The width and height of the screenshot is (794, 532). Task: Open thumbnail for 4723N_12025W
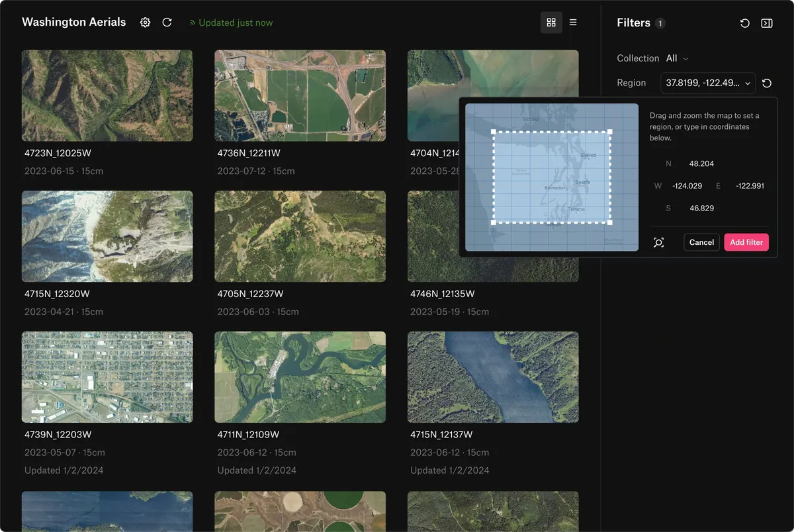(x=107, y=95)
